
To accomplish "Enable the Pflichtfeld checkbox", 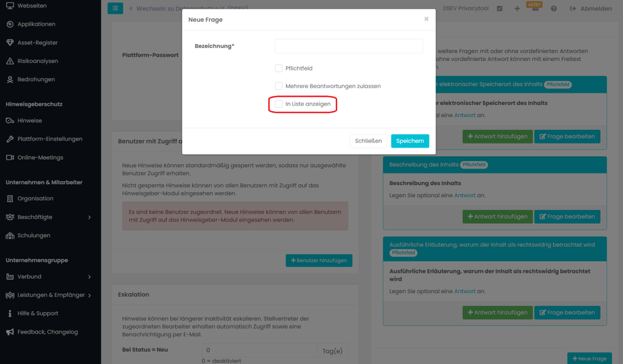I will (x=278, y=68).
